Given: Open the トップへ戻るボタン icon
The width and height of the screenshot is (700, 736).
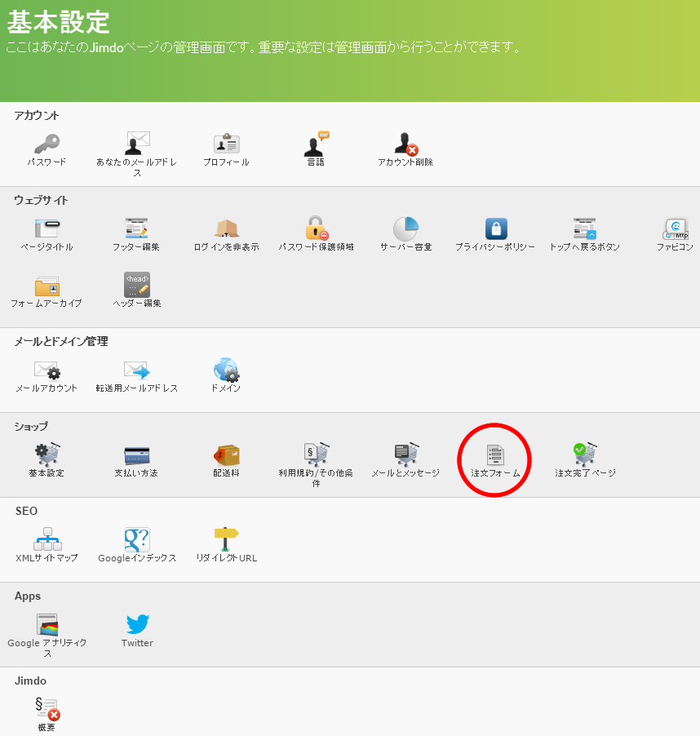Looking at the screenshot, I should (585, 228).
